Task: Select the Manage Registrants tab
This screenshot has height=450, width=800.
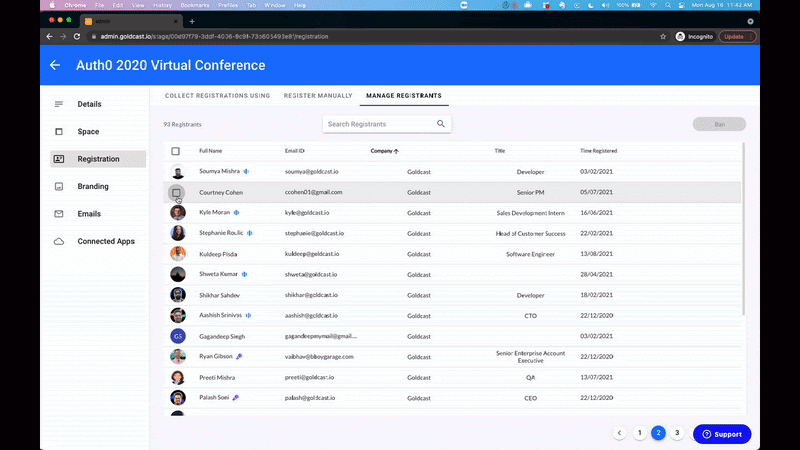Action: 404,96
